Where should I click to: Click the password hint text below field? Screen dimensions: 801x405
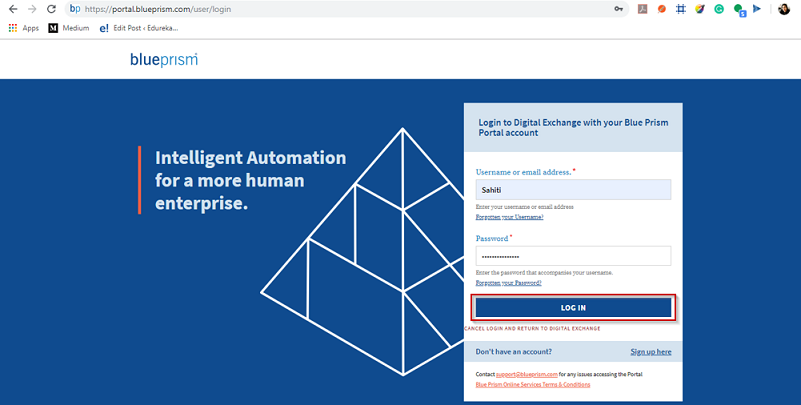(x=544, y=273)
